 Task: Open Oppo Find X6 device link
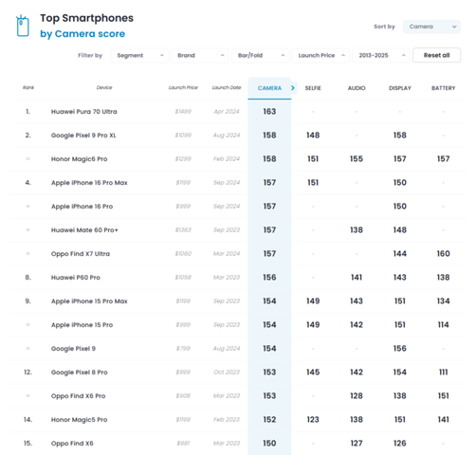pyautogui.click(x=72, y=444)
